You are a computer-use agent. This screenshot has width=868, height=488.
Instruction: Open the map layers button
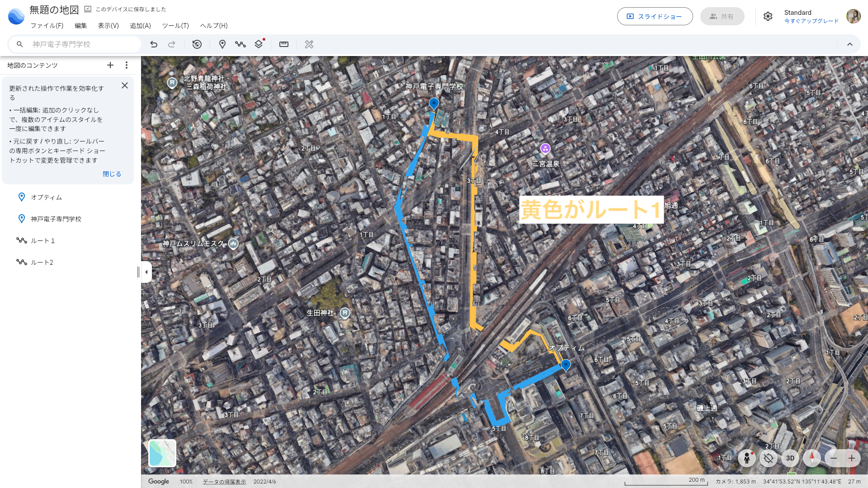tap(259, 44)
